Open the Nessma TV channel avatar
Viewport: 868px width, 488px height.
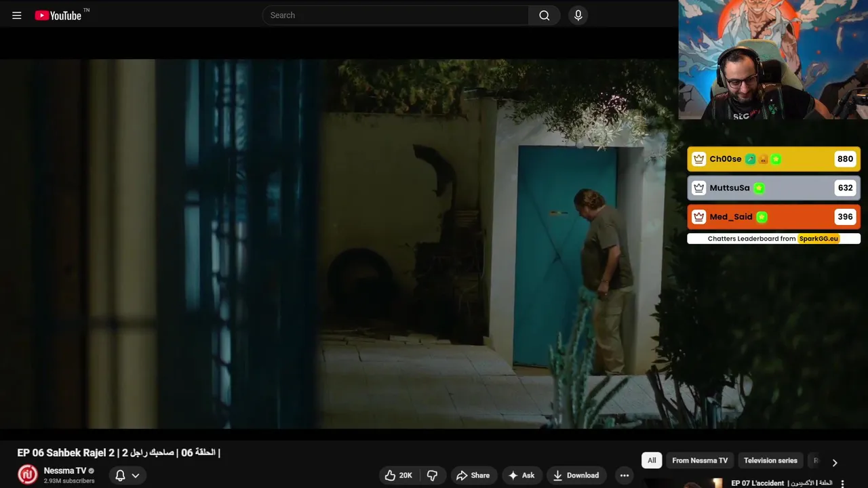coord(28,474)
